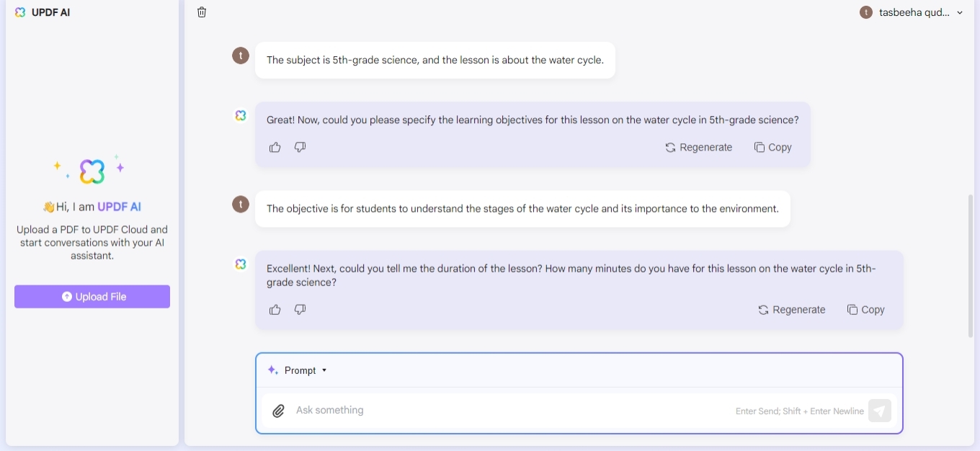Toggle thumbs down on the first AI reply

tap(300, 147)
